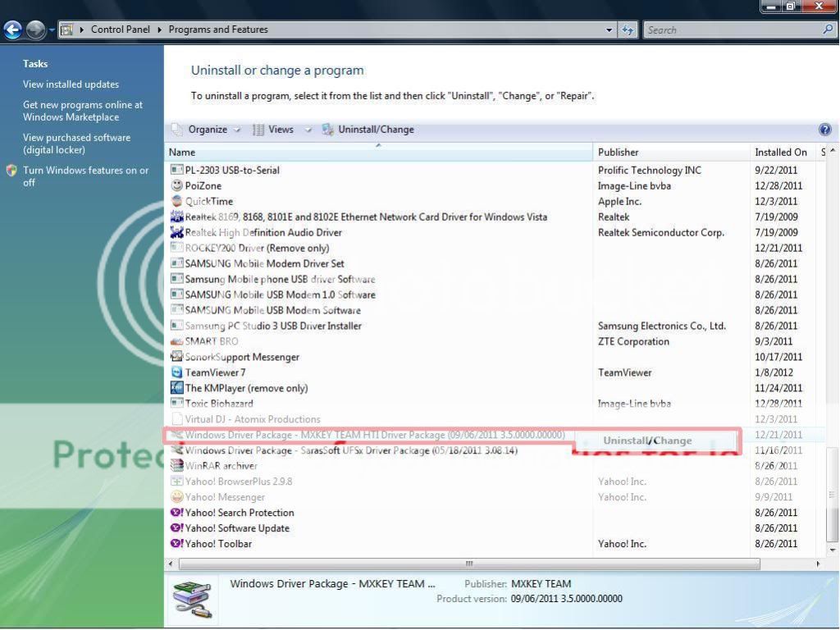Select the TeamViewer 7 icon
The image size is (840, 630).
[176, 372]
